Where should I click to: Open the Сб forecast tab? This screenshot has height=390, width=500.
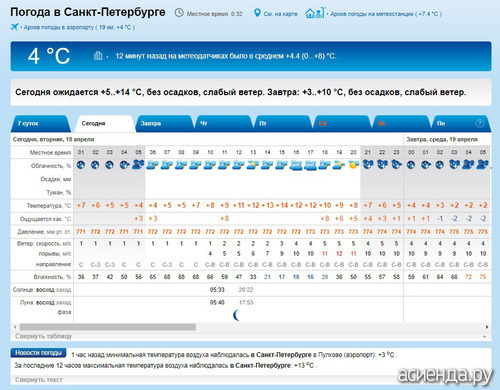[x=342, y=123]
